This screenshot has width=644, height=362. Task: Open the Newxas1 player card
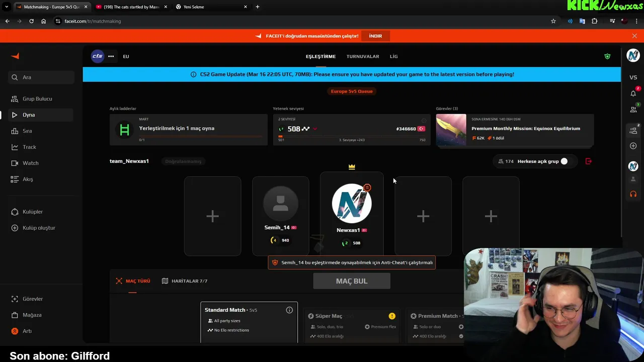tap(352, 214)
